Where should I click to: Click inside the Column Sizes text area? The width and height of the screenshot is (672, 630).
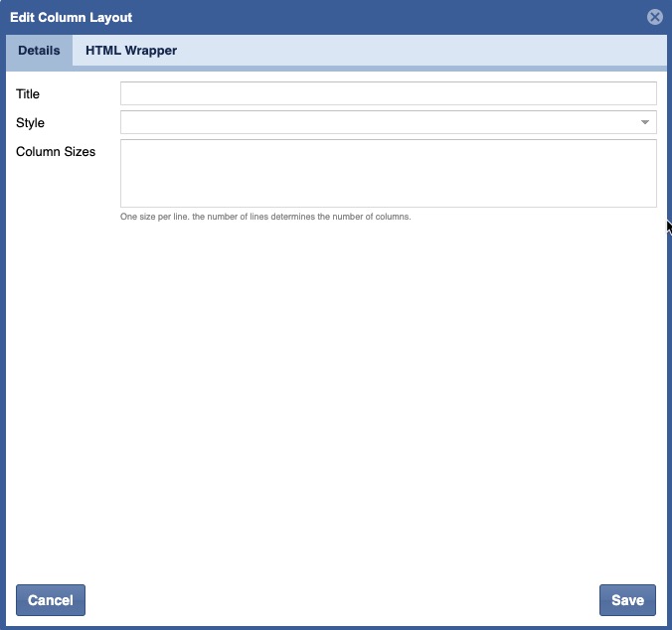(388, 173)
